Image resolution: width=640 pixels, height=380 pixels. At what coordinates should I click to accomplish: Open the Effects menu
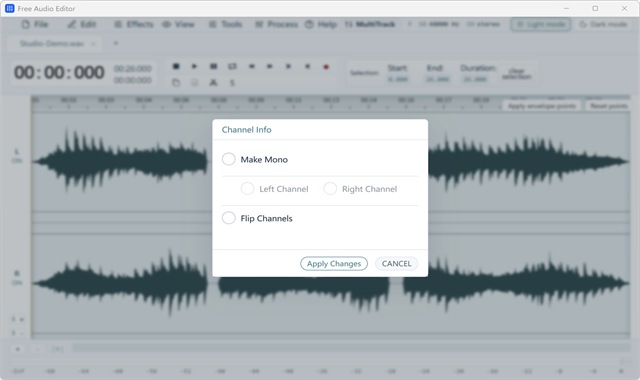[x=134, y=24]
